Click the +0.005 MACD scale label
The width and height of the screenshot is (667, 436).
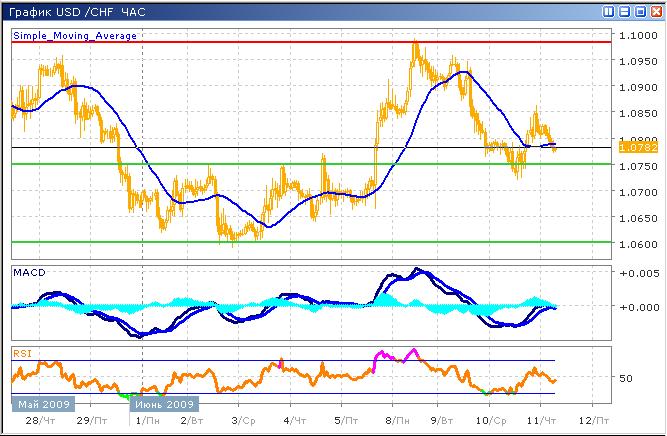(x=637, y=273)
